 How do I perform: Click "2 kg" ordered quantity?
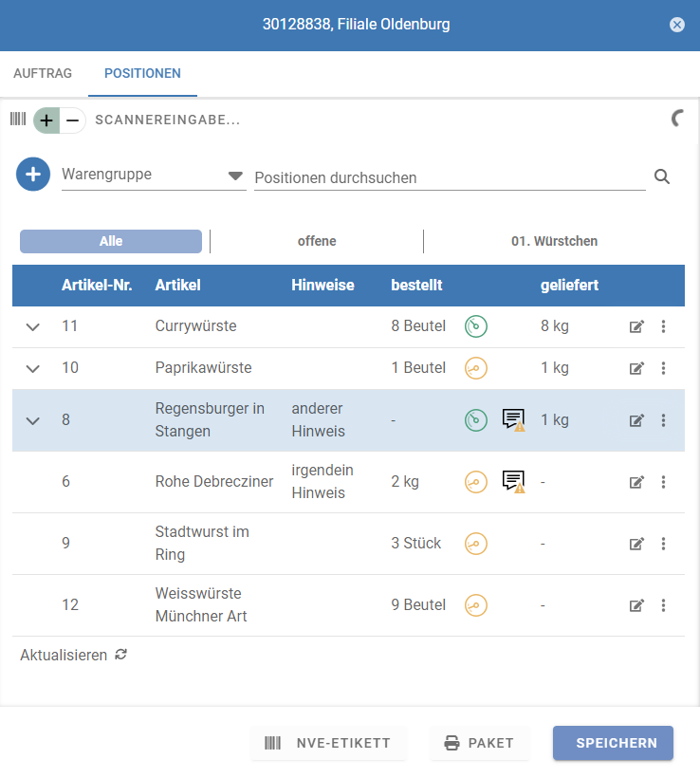(x=405, y=481)
